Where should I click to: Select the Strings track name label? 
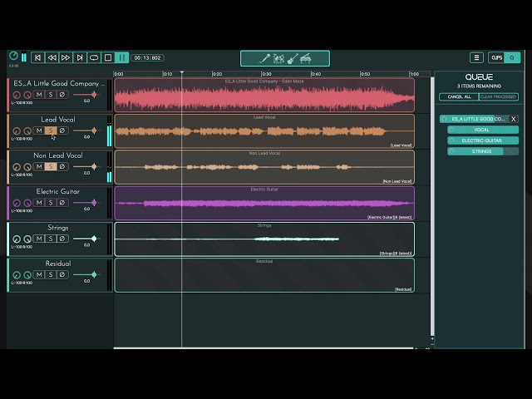pos(58,228)
